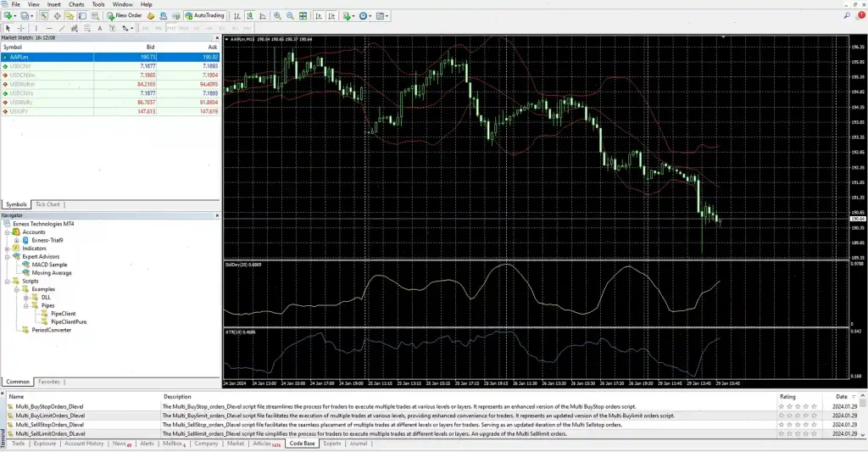
Task: Toggle the Terminal panel toolbar button
Action: point(82,15)
